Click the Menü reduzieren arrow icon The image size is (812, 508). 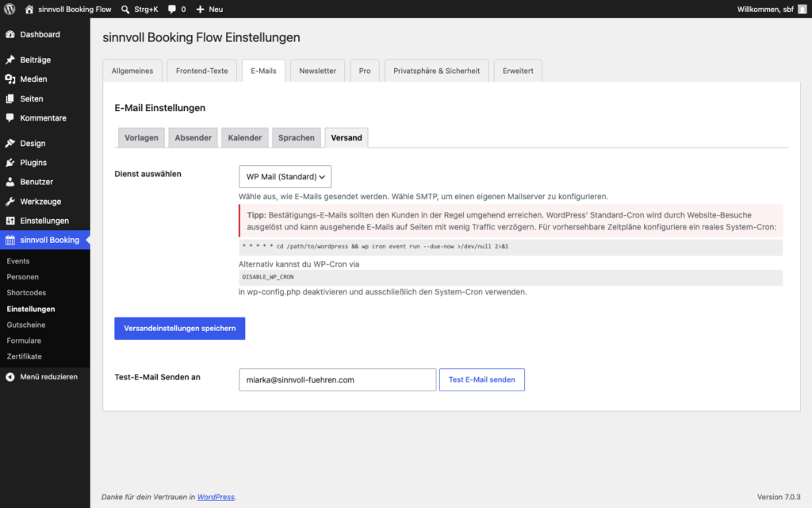(10, 377)
